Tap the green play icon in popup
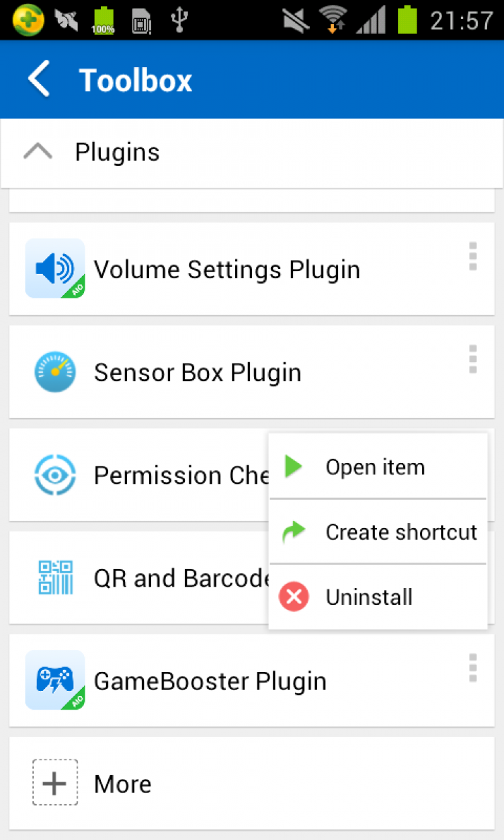504x840 pixels. click(294, 466)
